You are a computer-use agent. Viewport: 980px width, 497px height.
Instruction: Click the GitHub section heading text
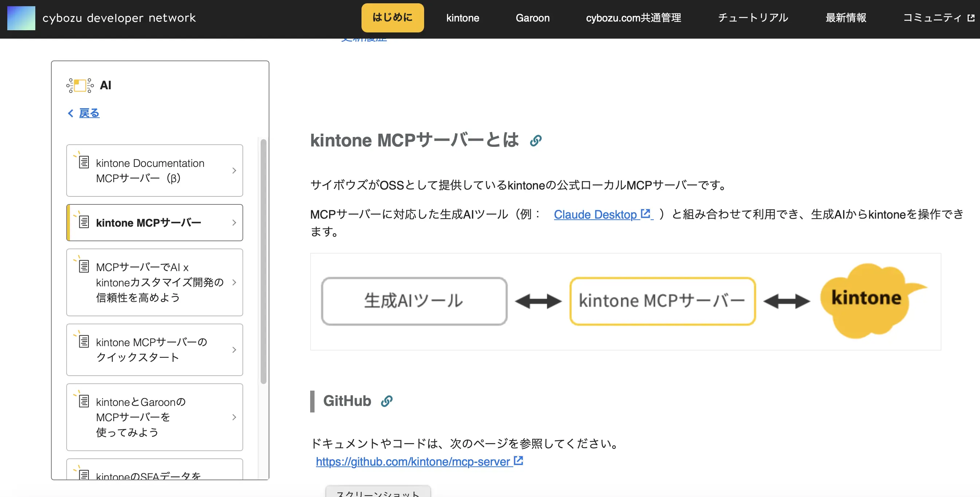click(347, 401)
